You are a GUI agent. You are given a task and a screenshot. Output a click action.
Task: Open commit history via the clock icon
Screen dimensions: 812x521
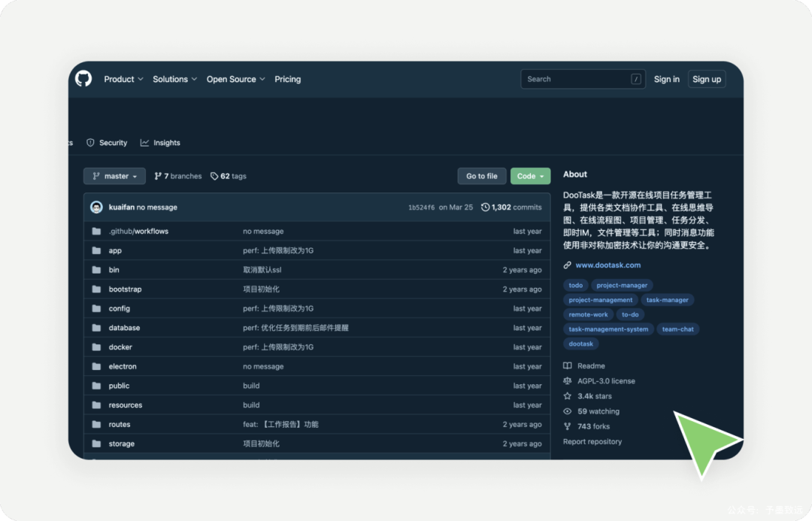pyautogui.click(x=486, y=206)
